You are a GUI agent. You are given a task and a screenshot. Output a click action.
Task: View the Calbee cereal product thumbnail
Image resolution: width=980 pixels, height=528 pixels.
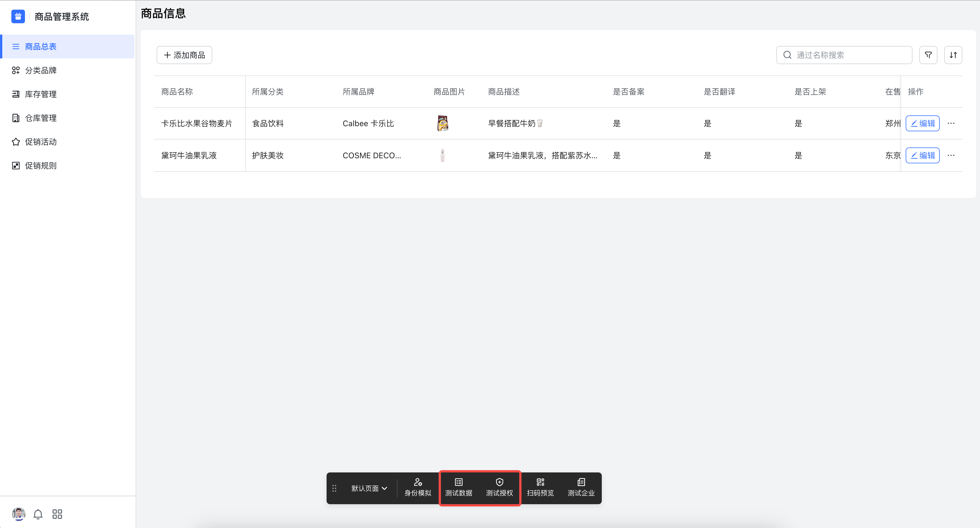coord(442,123)
